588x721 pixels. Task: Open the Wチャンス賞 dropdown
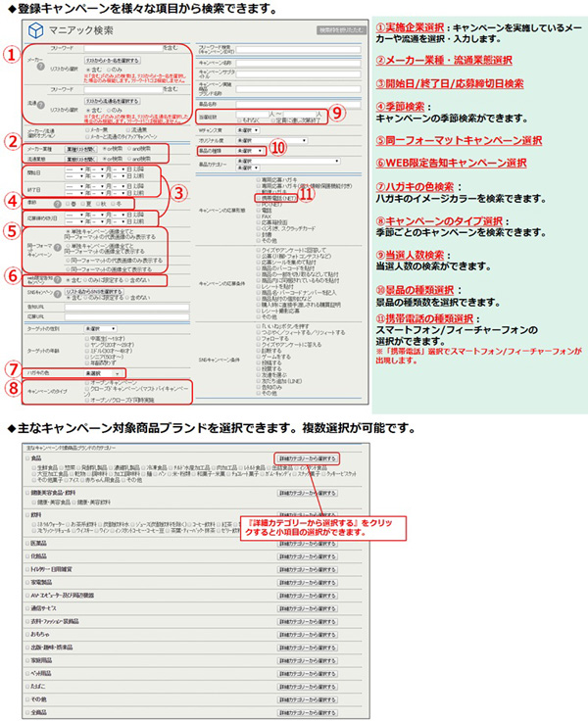tap(248, 130)
